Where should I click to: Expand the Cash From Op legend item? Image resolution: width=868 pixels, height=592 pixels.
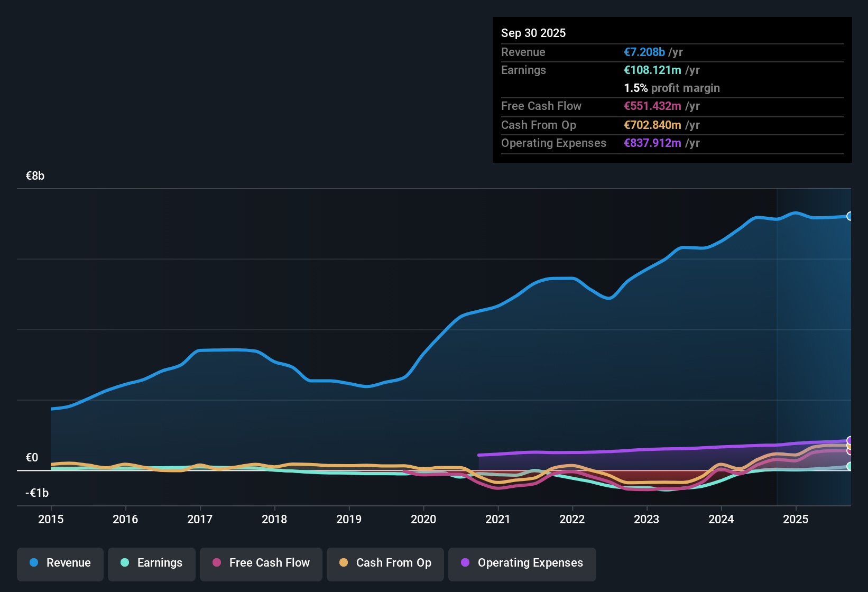pos(385,563)
